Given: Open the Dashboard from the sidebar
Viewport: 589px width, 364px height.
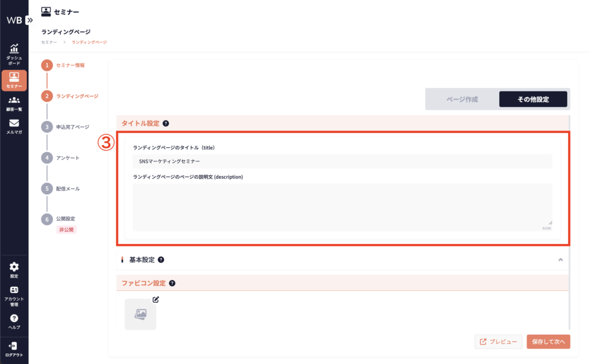Looking at the screenshot, I should pyautogui.click(x=14, y=54).
